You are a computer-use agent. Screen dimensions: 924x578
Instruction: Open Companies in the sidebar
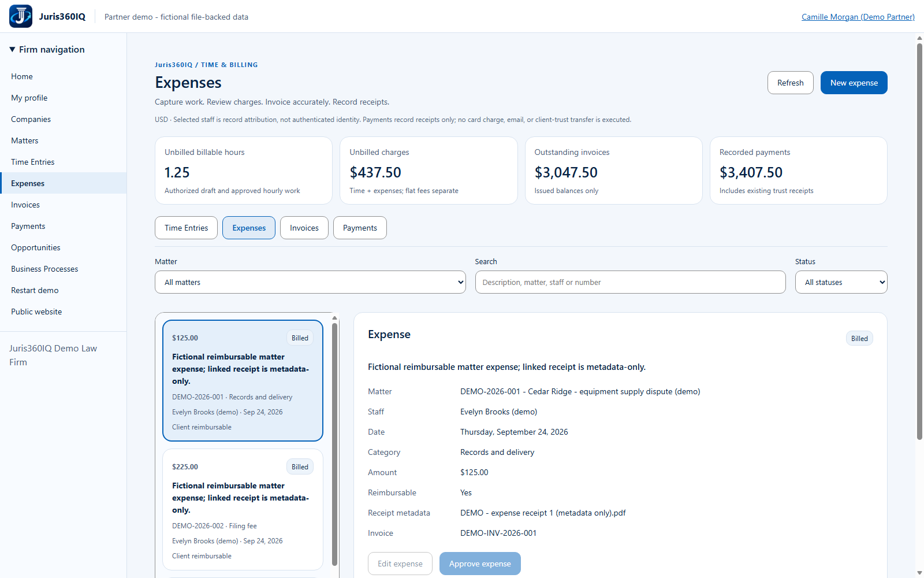click(x=63, y=119)
